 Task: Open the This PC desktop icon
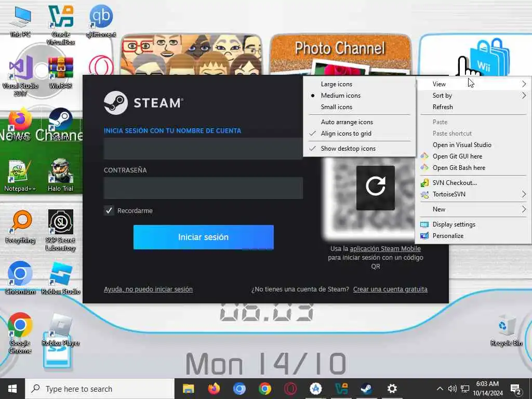click(20, 21)
